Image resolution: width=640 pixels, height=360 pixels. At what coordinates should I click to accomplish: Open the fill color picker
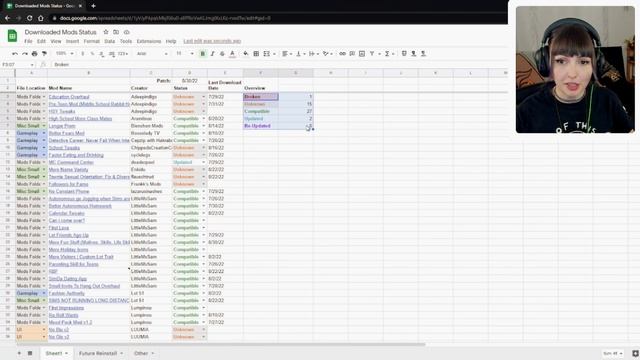(246, 54)
